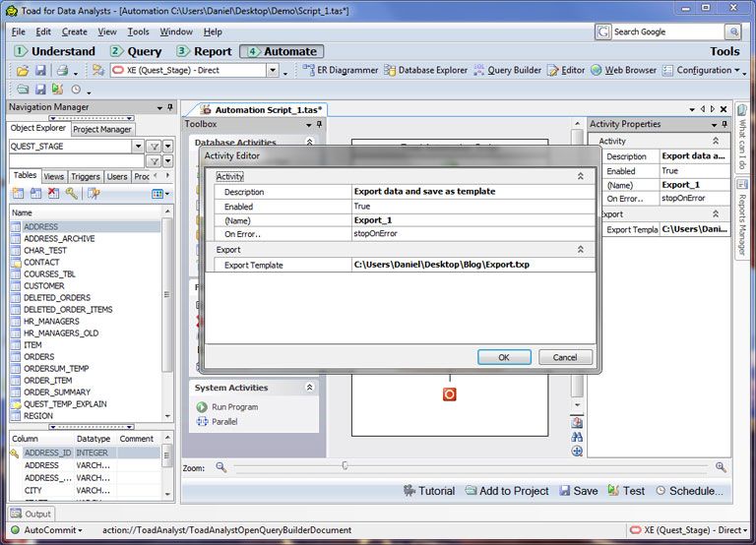Screen dimensions: 756x545
Task: Switch to the Triggers tab
Action: (86, 176)
